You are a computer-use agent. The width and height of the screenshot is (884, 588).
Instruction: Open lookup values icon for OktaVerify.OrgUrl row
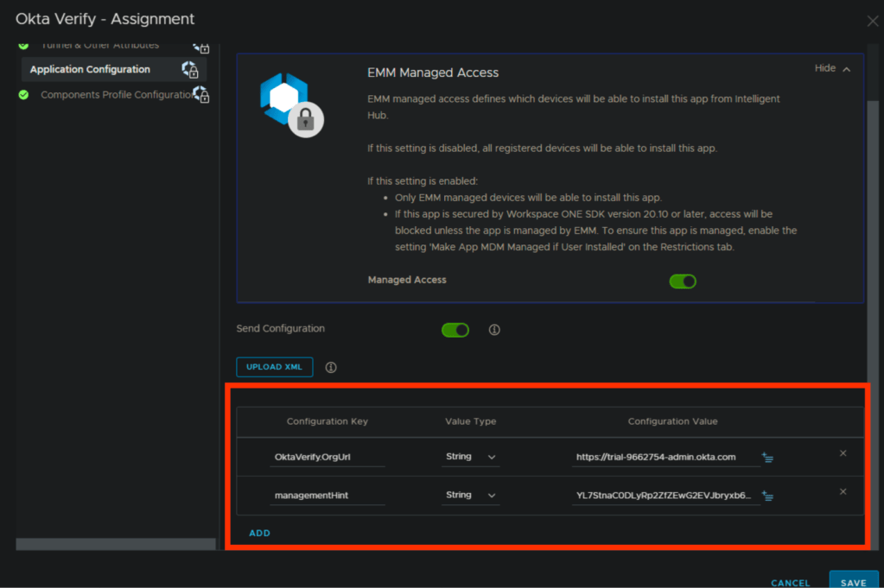[767, 458]
